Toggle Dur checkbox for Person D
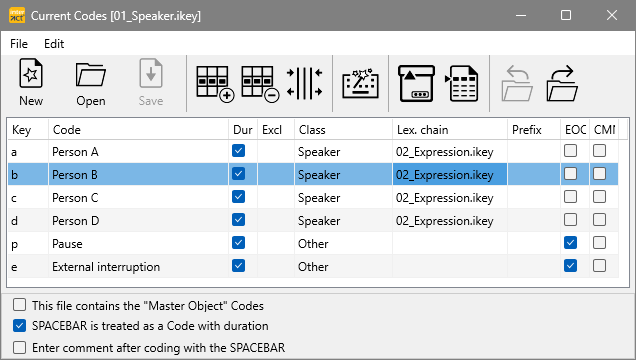Image resolution: width=636 pixels, height=360 pixels. click(x=238, y=220)
